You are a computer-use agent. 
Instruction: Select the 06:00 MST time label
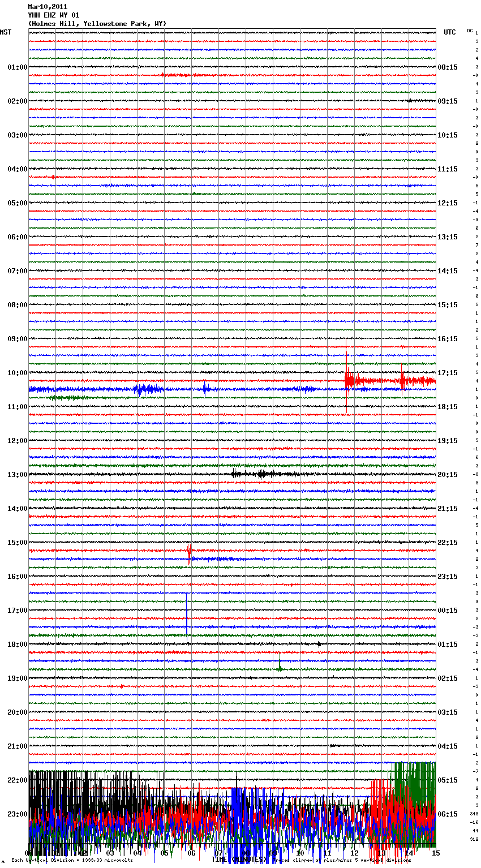pyautogui.click(x=18, y=237)
